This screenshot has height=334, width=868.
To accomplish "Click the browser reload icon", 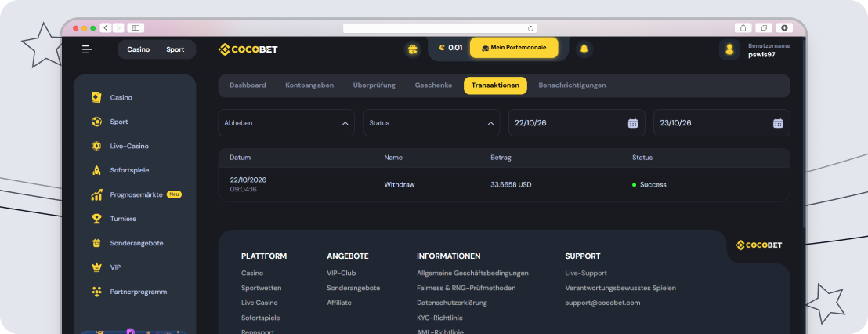I will pyautogui.click(x=530, y=28).
